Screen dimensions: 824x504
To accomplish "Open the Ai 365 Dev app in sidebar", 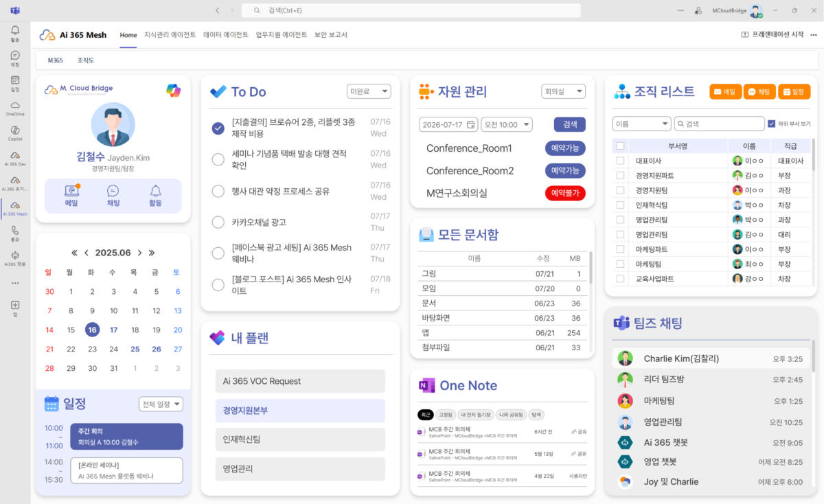I will click(x=15, y=159).
